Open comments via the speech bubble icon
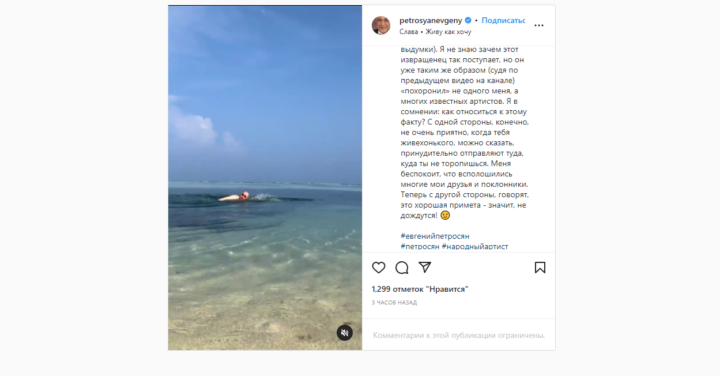The width and height of the screenshot is (720, 376). tap(402, 268)
